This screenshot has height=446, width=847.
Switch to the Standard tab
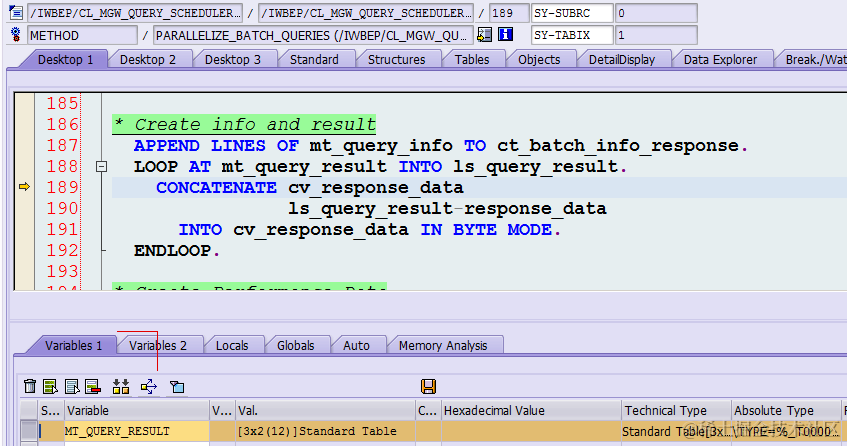[x=314, y=59]
